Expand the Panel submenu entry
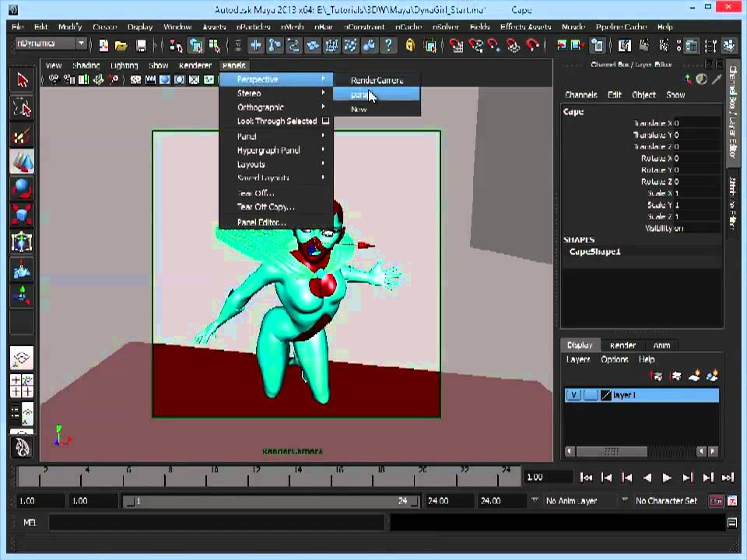 (x=276, y=136)
